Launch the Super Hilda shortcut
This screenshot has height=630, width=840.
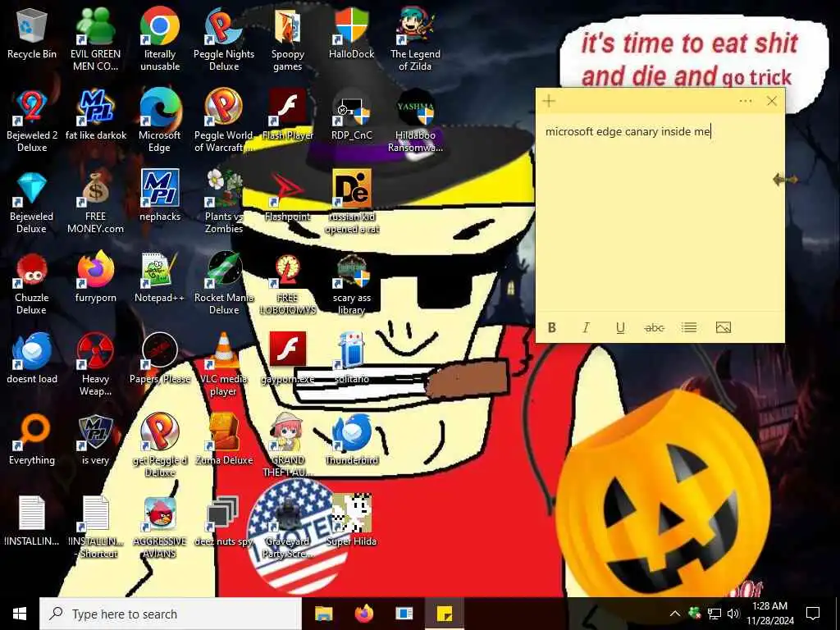point(351,521)
